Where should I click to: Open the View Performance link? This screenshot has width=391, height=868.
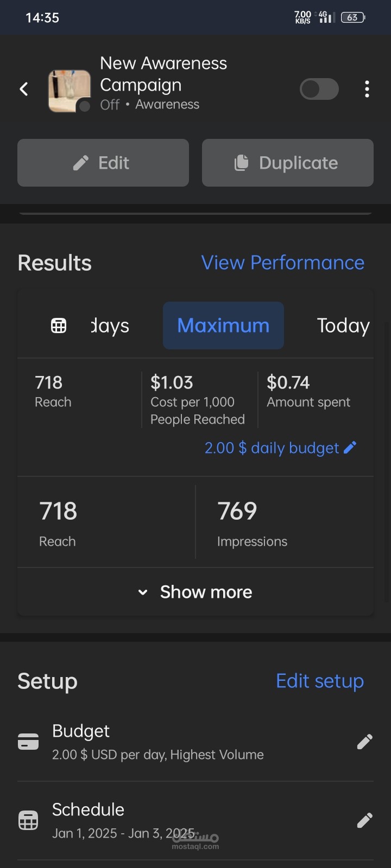283,263
